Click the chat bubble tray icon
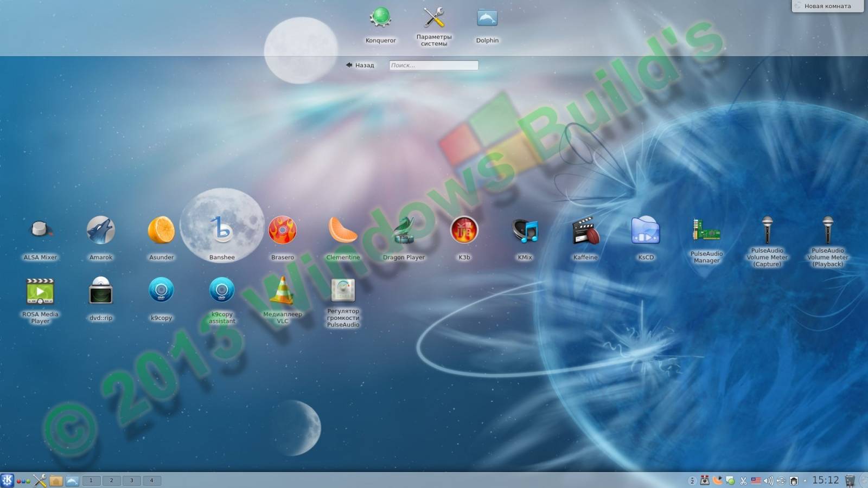The width and height of the screenshot is (868, 488). tap(731, 480)
